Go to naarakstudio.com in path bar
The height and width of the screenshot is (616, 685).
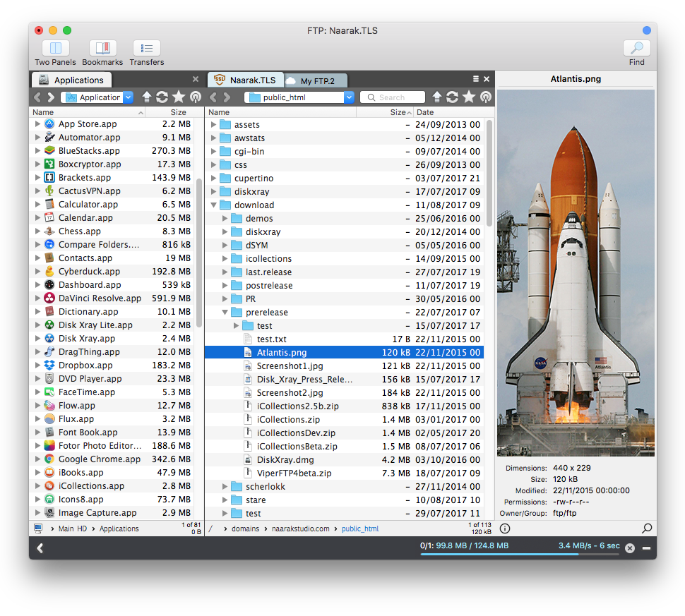(301, 529)
